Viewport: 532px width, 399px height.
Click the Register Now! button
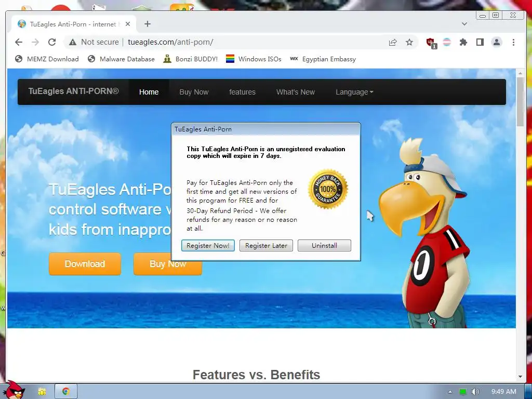[x=208, y=246]
